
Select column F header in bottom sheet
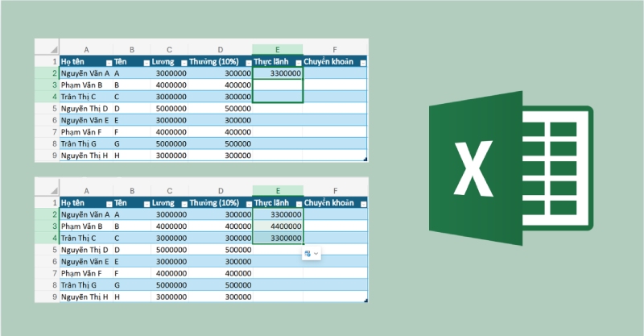coord(336,190)
